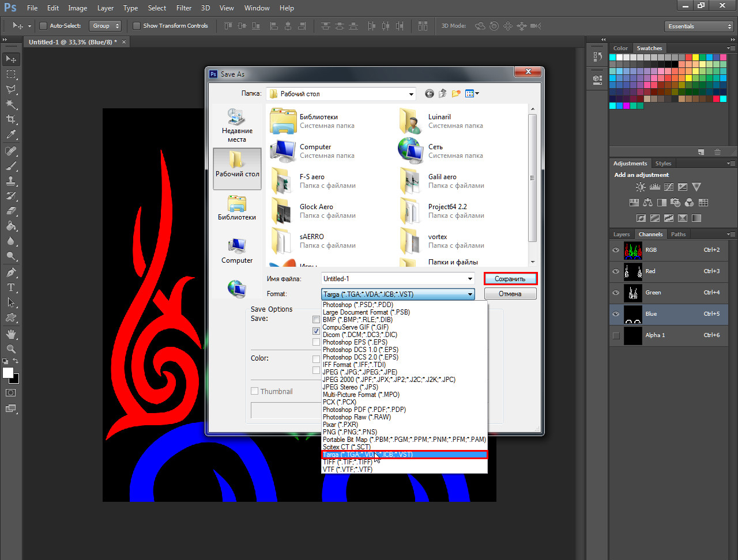Open the Auto-Select Group dropdown

click(x=106, y=26)
